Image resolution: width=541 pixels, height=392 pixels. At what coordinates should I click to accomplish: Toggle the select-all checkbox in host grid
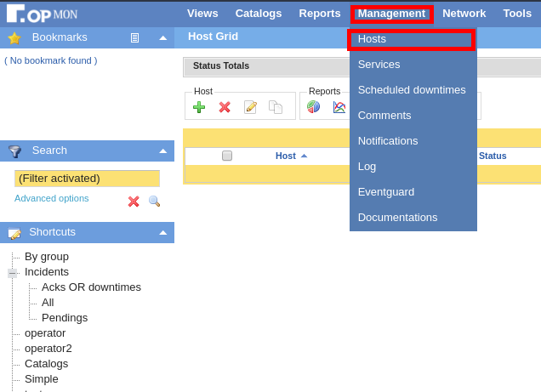[x=227, y=156]
